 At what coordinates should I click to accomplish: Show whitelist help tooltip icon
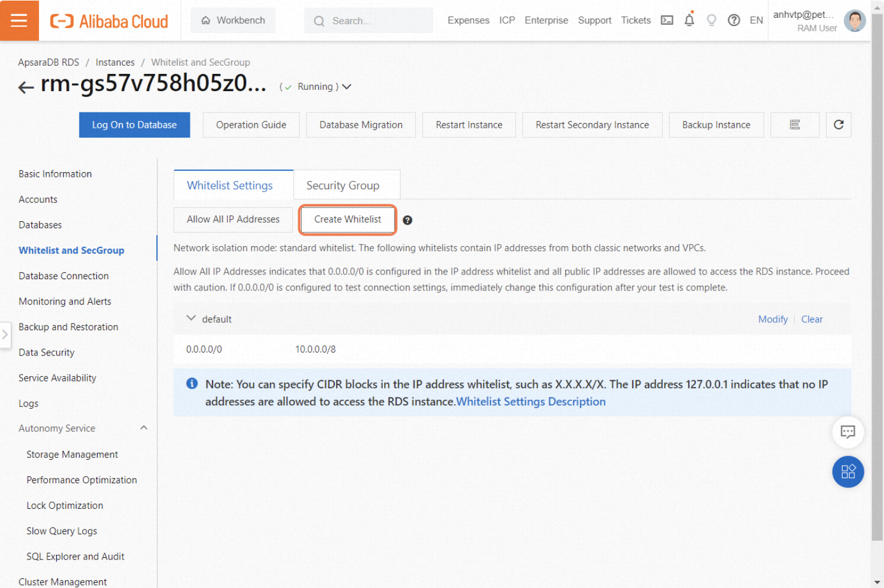407,220
